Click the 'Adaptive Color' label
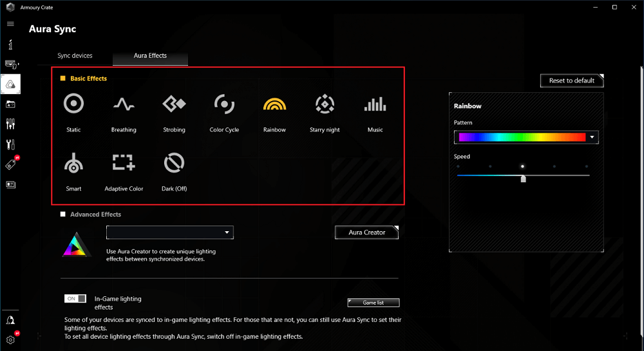The height and width of the screenshot is (351, 644). coord(124,189)
